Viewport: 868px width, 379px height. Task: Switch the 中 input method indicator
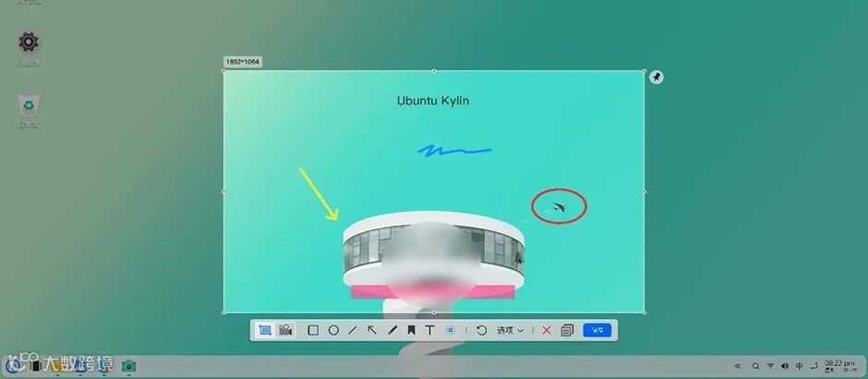(x=800, y=366)
